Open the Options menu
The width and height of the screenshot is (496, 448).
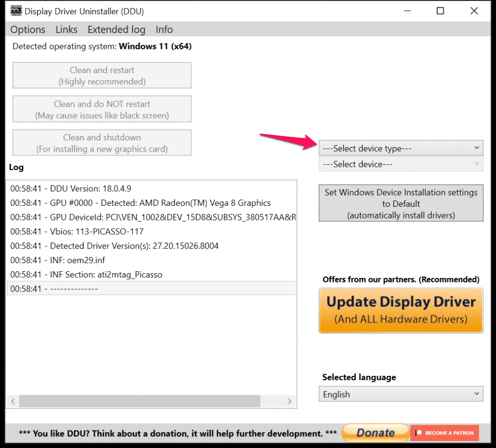pyautogui.click(x=28, y=30)
